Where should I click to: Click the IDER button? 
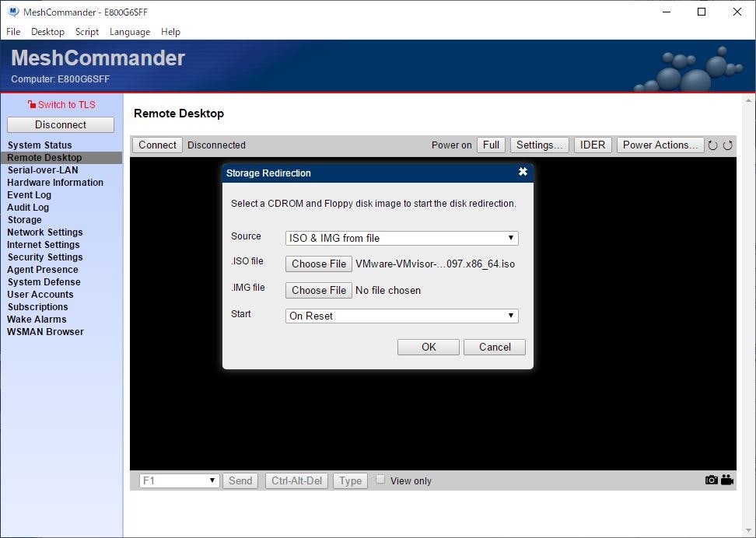(x=593, y=145)
